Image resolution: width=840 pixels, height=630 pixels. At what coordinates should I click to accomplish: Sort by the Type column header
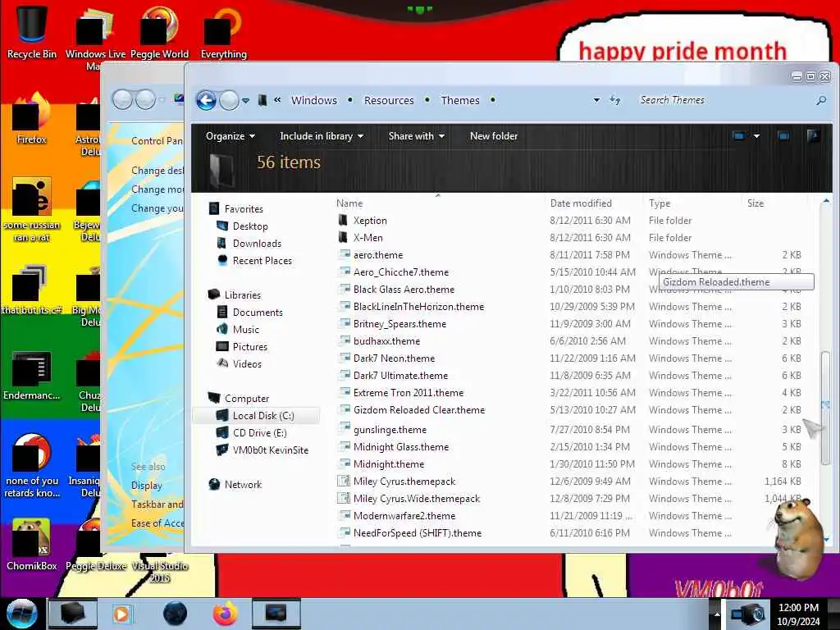(x=660, y=203)
